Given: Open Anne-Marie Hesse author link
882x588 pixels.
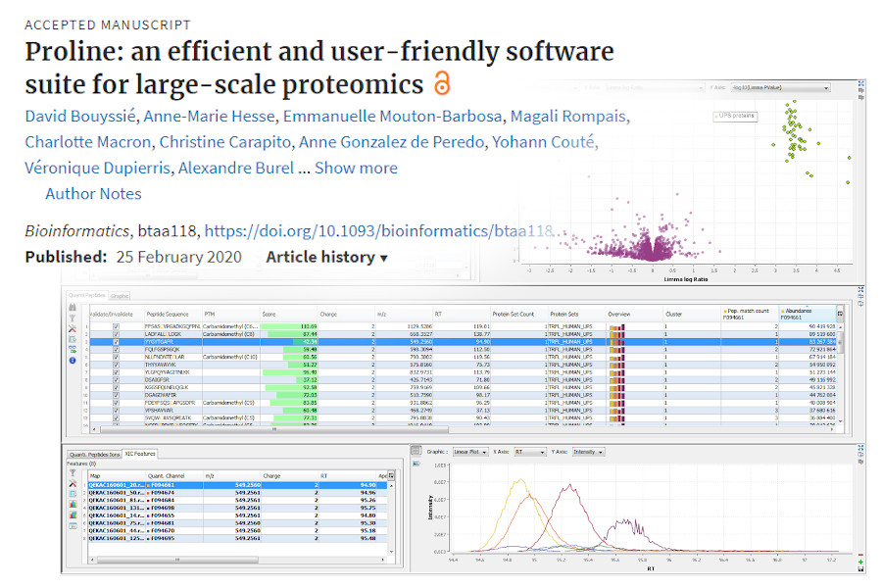Looking at the screenshot, I should 210,116.
